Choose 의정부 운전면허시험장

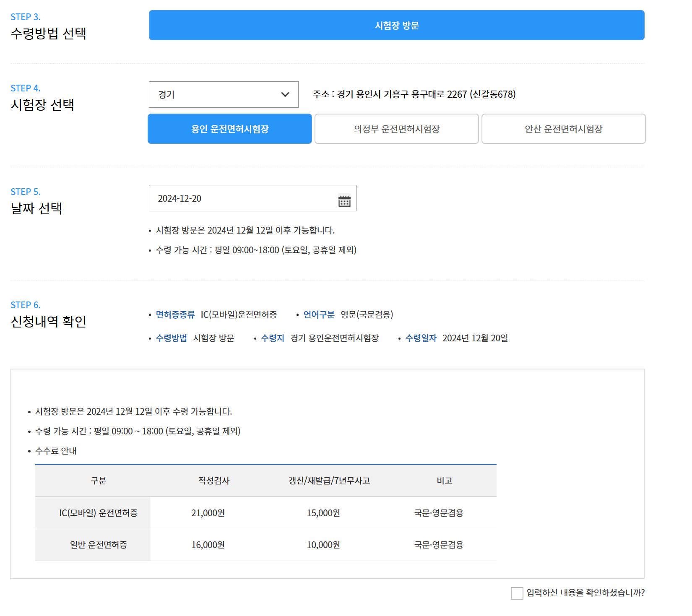coord(397,129)
